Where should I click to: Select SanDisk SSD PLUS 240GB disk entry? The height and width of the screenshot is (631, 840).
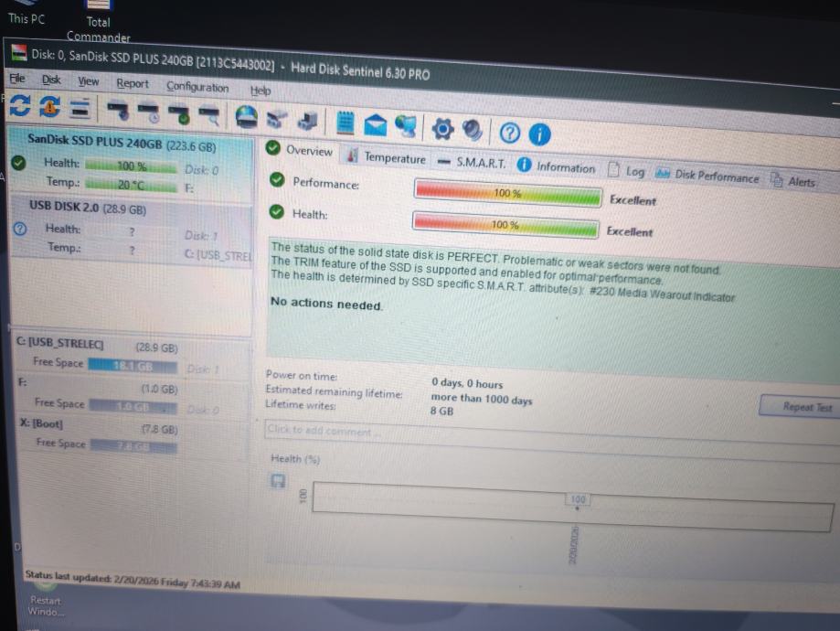(132, 161)
